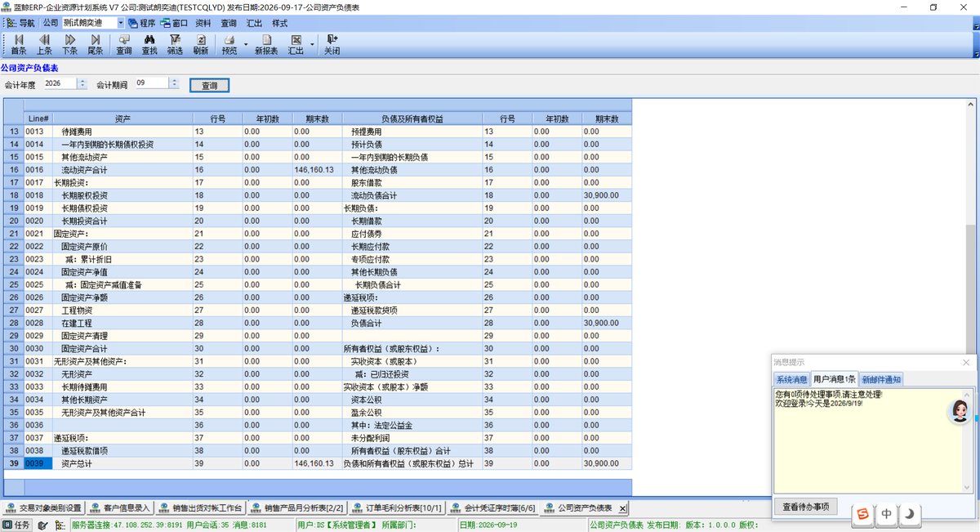This screenshot has width=980, height=532.
Task: Open the 汇出 menu in the menu bar
Action: [x=255, y=24]
